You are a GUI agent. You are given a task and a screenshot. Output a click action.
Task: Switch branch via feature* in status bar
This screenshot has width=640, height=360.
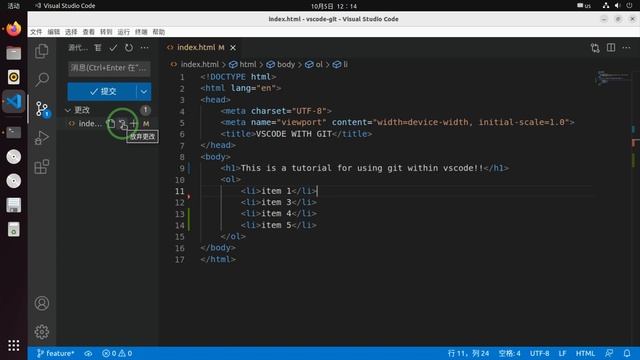tap(56, 353)
